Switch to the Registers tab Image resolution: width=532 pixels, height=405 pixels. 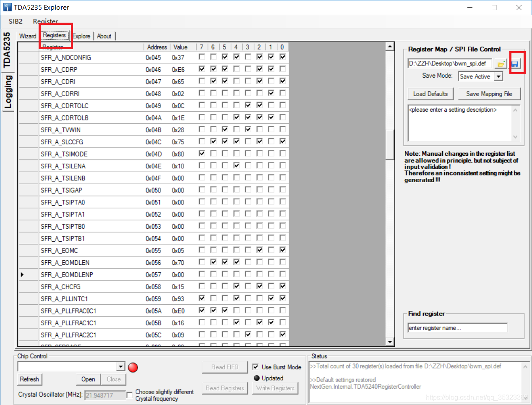pyautogui.click(x=55, y=35)
